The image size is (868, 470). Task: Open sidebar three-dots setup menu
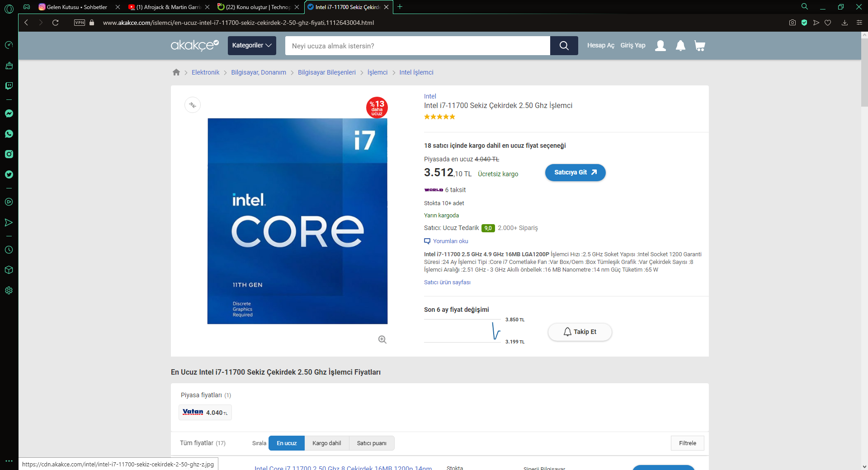tap(9, 461)
